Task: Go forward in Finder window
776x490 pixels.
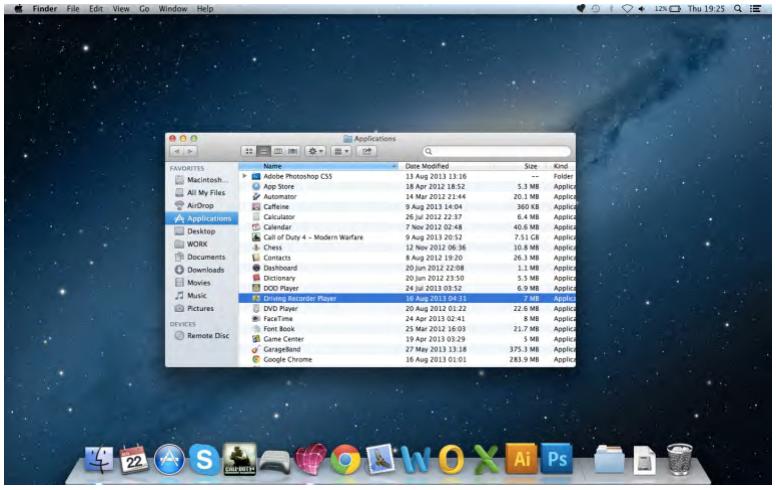Action: click(191, 151)
